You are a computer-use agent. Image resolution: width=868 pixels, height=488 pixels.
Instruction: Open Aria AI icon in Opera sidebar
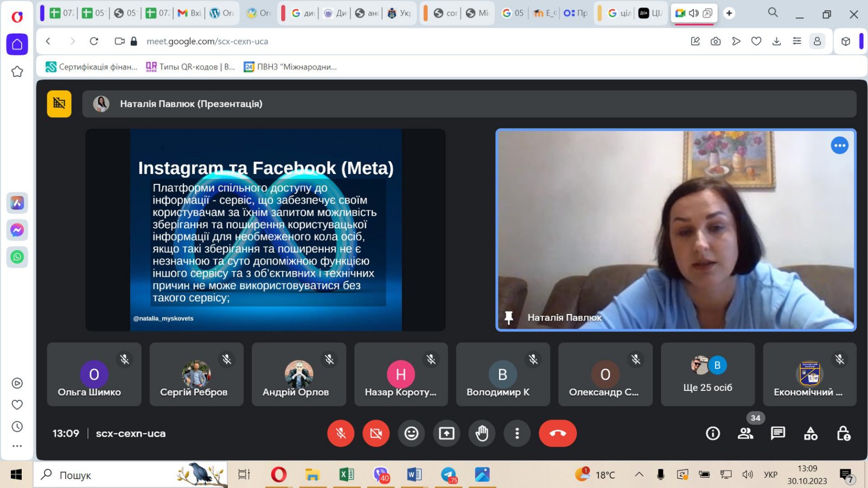pos(17,203)
